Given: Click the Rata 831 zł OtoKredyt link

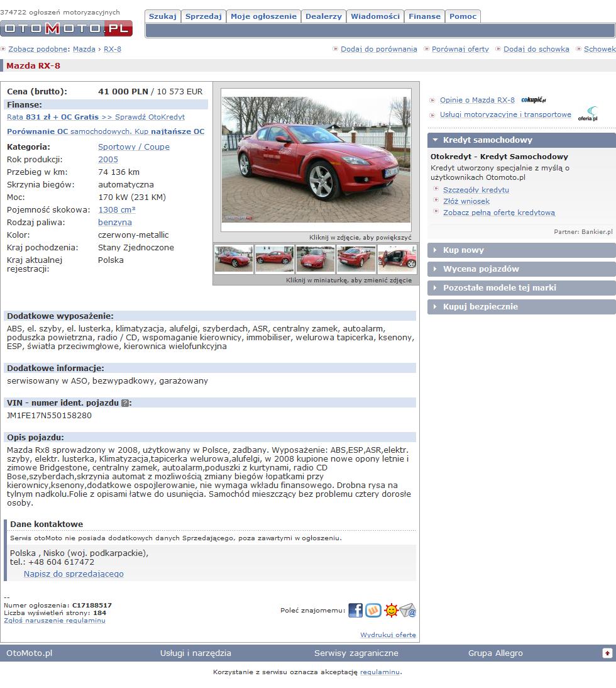Looking at the screenshot, I should pos(96,117).
